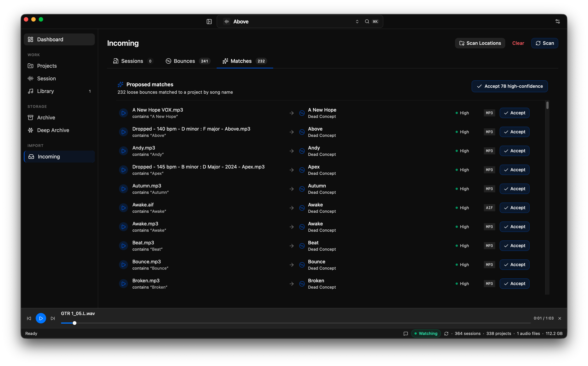Open the search icon in title bar

(x=367, y=22)
